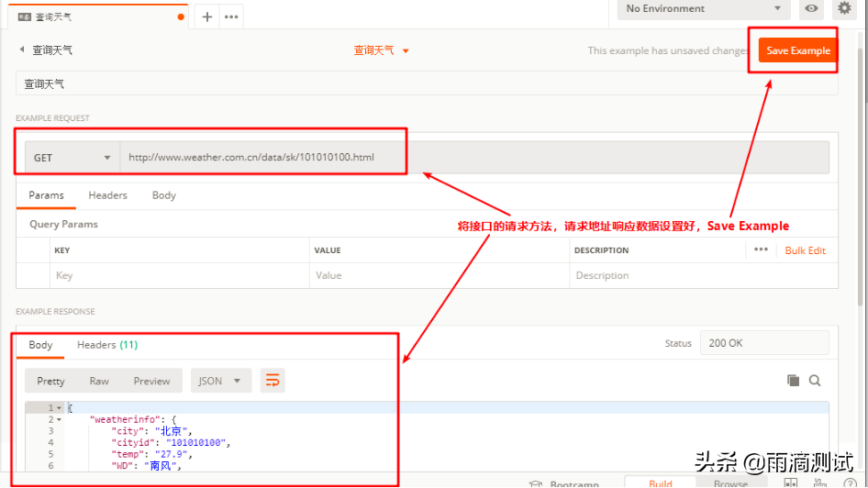Open the manage environments gear icon

843,9
